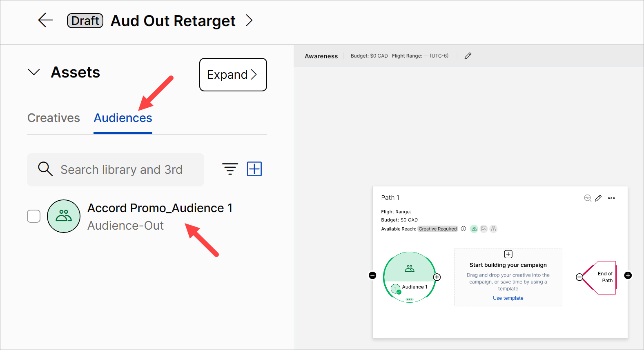Switch to the Creatives tab
644x350 pixels.
click(x=53, y=118)
